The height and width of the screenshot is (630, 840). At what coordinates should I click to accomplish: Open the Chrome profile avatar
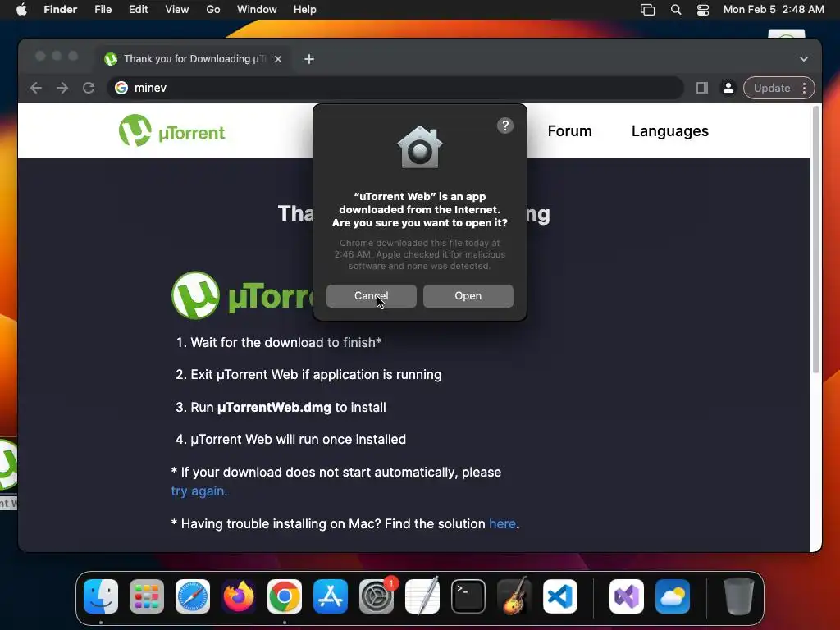coord(728,88)
